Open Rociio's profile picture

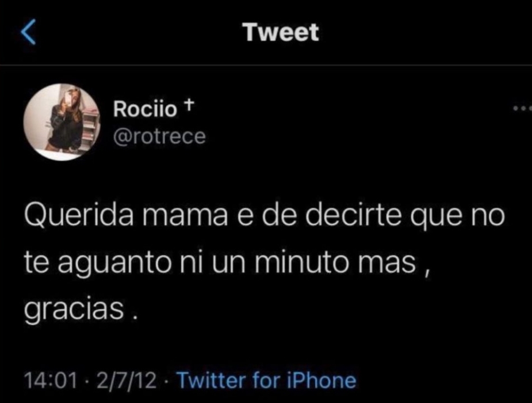pos(62,122)
